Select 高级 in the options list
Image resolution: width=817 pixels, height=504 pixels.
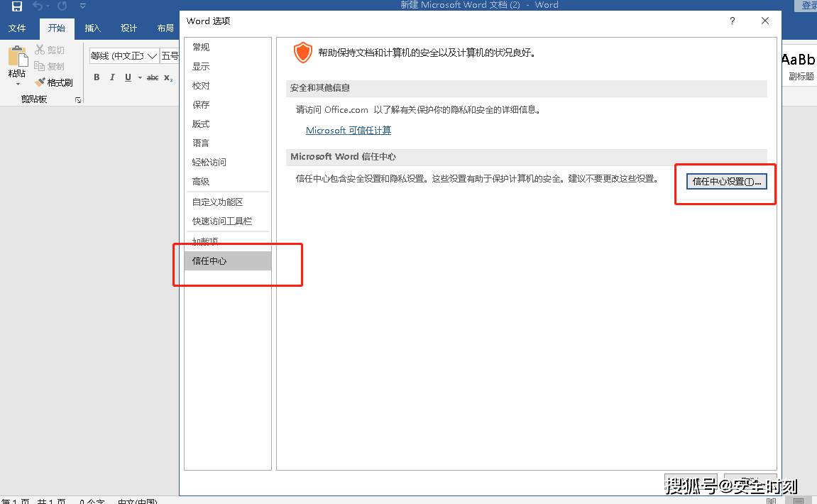coord(228,182)
